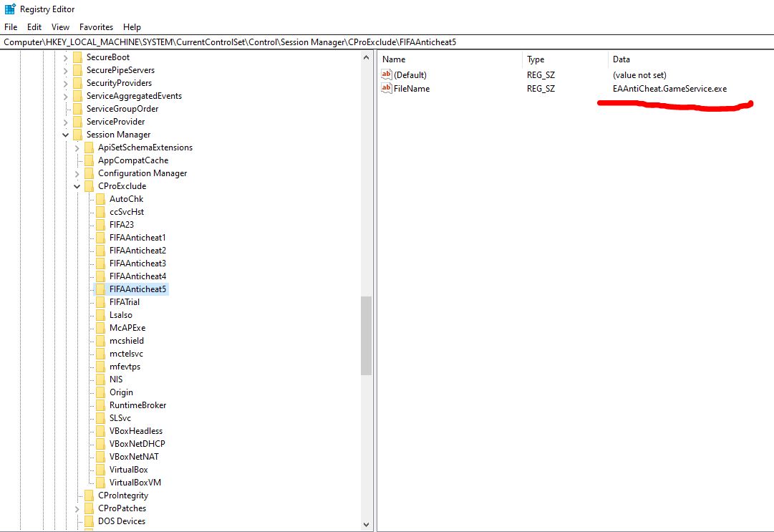Collapse the Session Manager tree node
774x532 pixels.
pos(66,135)
